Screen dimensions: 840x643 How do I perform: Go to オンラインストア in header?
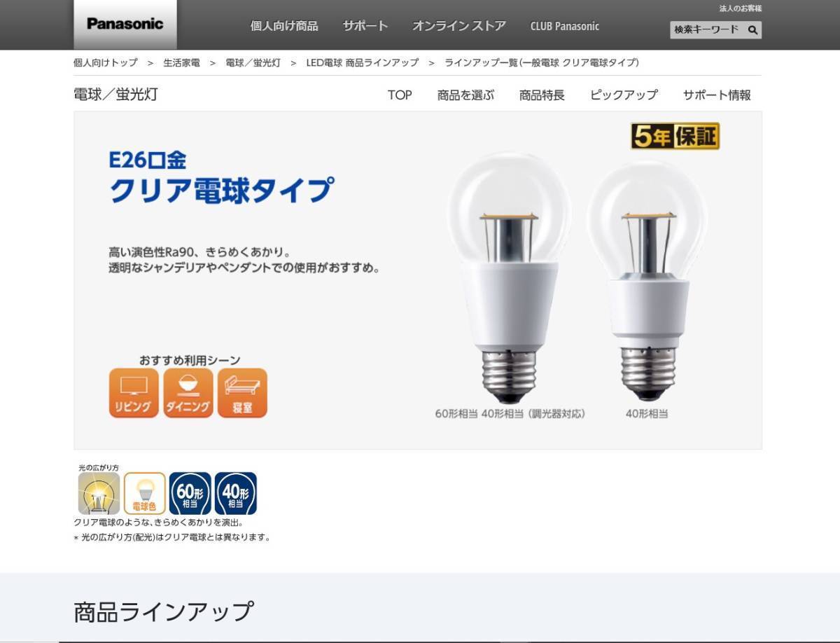click(x=459, y=26)
